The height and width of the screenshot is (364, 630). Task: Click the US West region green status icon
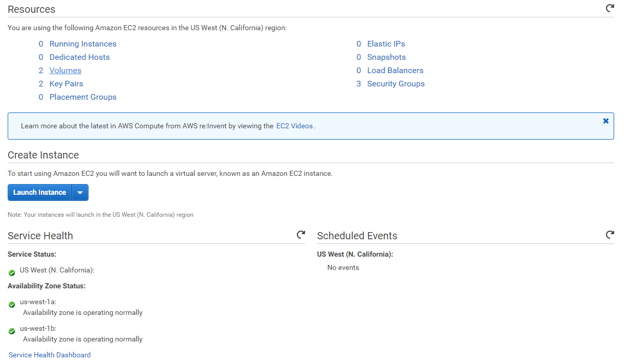[x=12, y=273]
